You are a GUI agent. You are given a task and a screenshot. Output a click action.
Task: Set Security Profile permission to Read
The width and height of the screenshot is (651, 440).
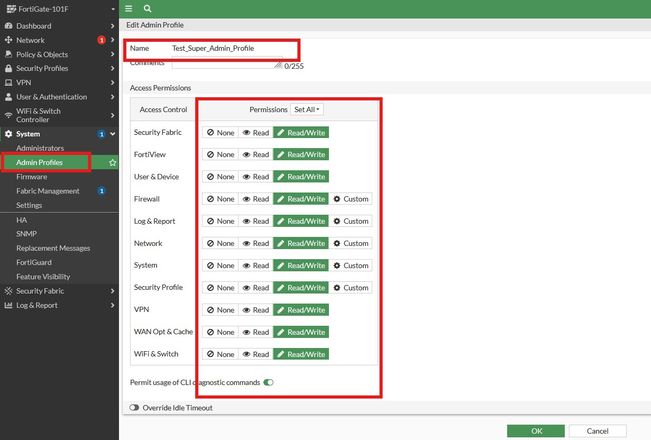[256, 288]
